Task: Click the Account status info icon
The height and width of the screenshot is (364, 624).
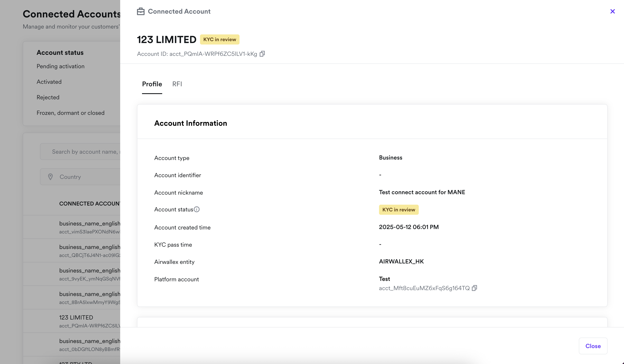Action: click(x=197, y=209)
